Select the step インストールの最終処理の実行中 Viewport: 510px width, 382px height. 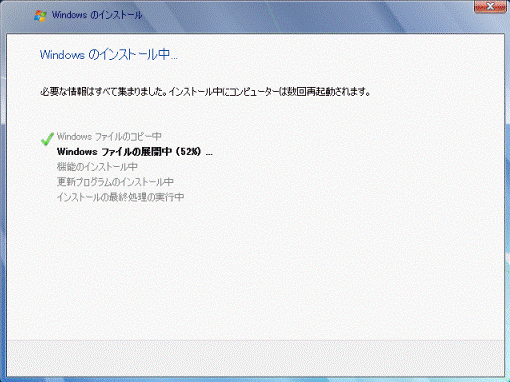120,197
